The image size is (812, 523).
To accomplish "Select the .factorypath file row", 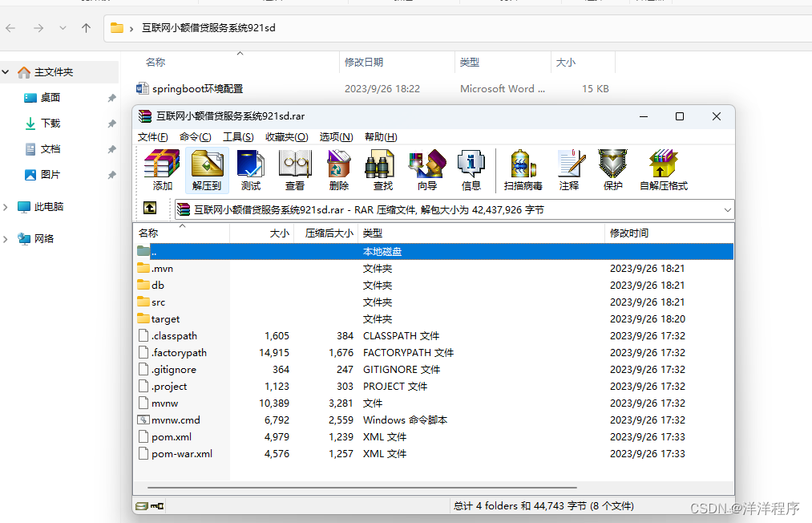I will point(434,352).
